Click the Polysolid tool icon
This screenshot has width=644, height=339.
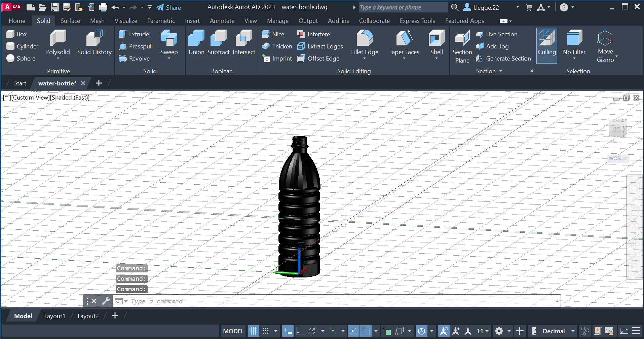[58, 38]
